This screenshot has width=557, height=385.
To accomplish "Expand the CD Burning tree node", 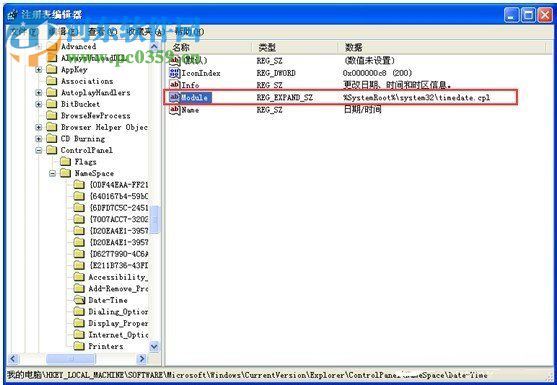I will [x=38, y=139].
